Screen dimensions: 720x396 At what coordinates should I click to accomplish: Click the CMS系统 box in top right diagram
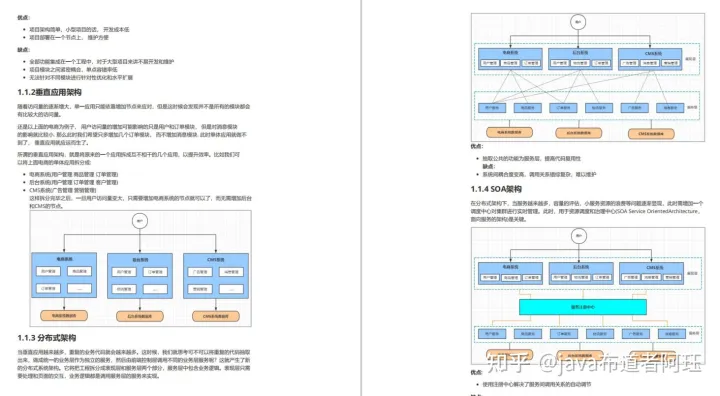tap(650, 59)
